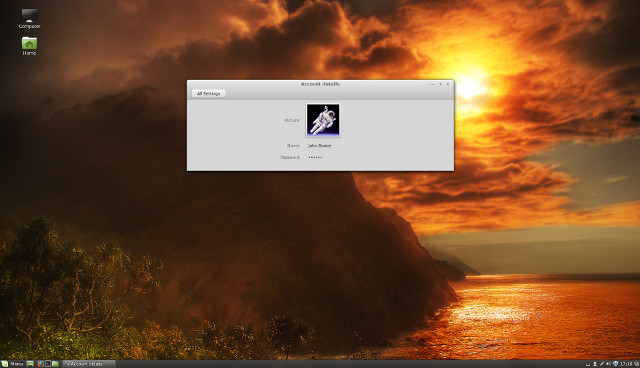Edit the name John Boone
640x368 pixels.
[319, 146]
